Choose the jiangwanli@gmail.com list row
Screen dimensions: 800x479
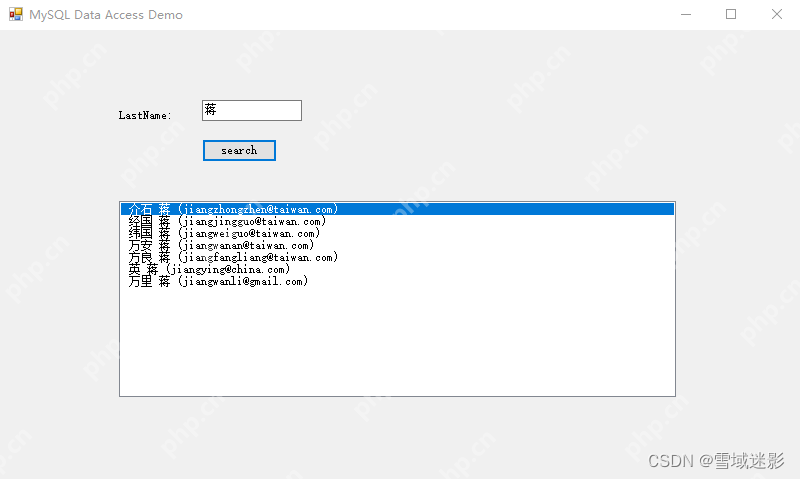(x=397, y=281)
